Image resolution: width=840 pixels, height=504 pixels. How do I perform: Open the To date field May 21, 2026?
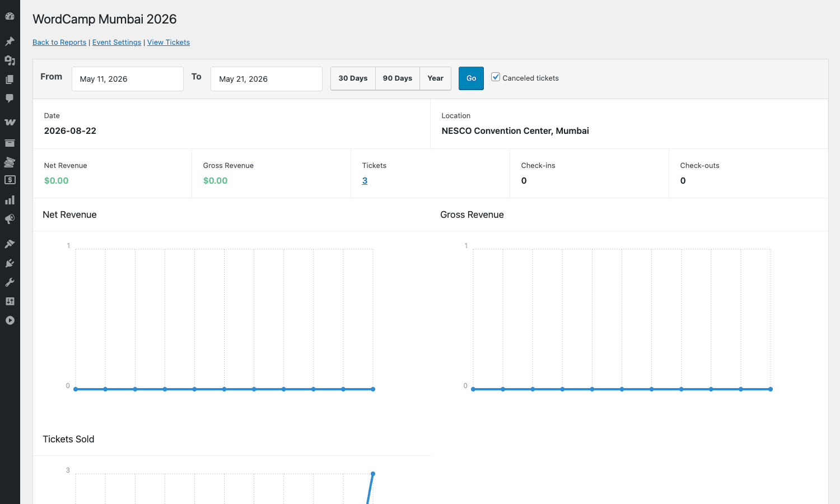[x=267, y=79]
